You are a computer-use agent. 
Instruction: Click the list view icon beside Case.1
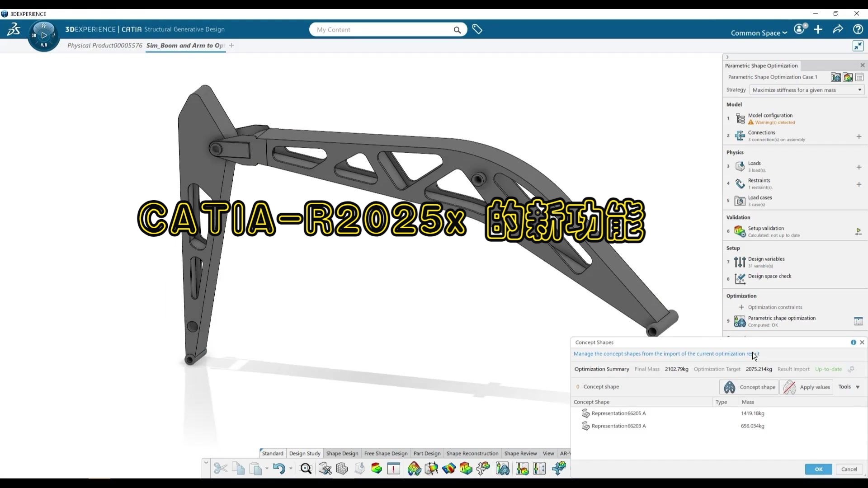coord(859,77)
